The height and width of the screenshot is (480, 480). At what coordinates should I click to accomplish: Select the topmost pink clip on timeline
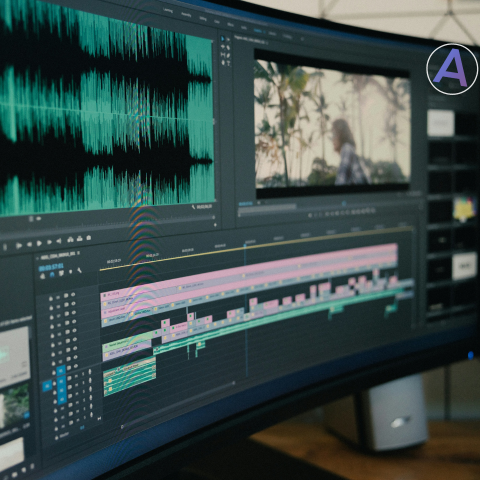point(249,270)
